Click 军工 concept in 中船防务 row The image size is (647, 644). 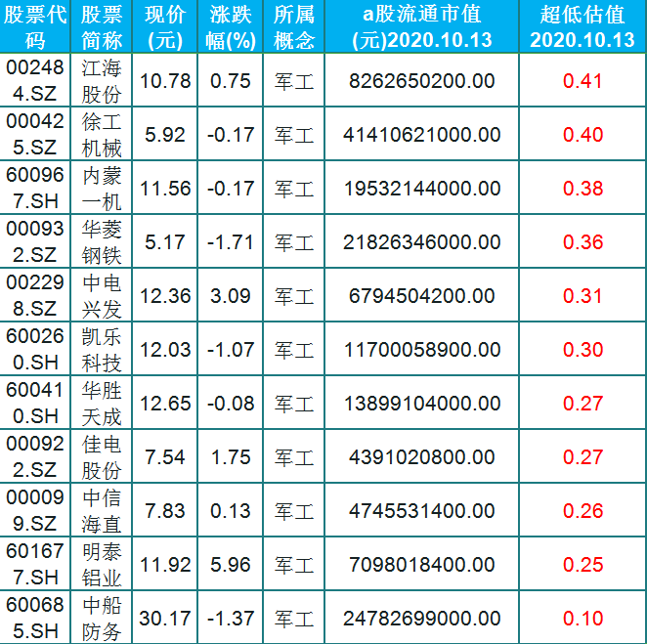pos(294,619)
